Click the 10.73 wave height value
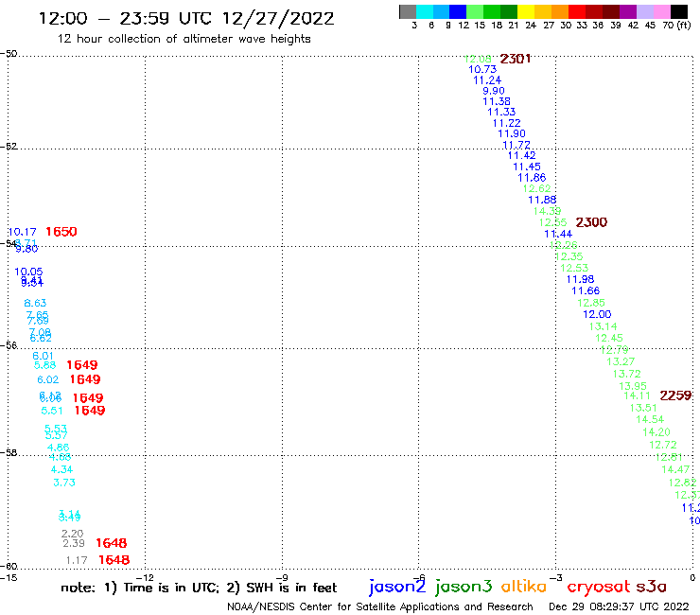Viewport: 700px width, 615px height. (x=482, y=70)
